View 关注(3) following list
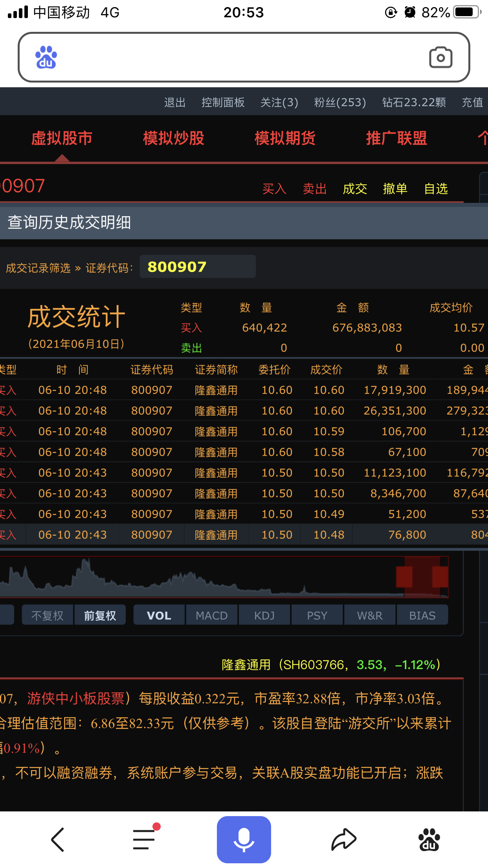Image resolution: width=488 pixels, height=868 pixels. pos(279,103)
